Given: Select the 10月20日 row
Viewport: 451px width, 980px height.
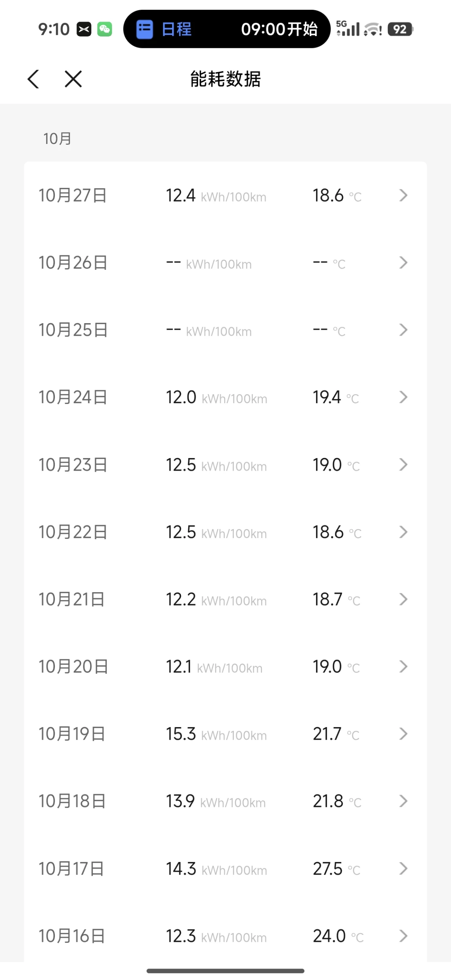Looking at the screenshot, I should tap(225, 667).
